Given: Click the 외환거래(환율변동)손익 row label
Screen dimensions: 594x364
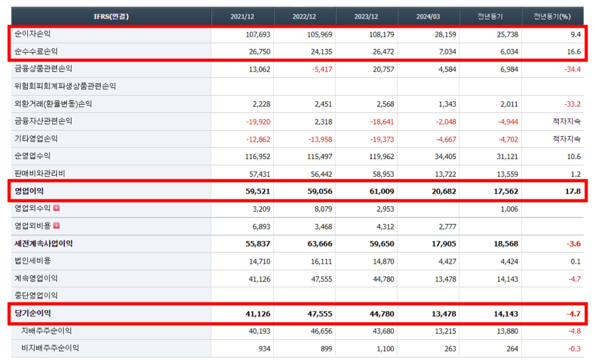Looking at the screenshot, I should 53,104.
